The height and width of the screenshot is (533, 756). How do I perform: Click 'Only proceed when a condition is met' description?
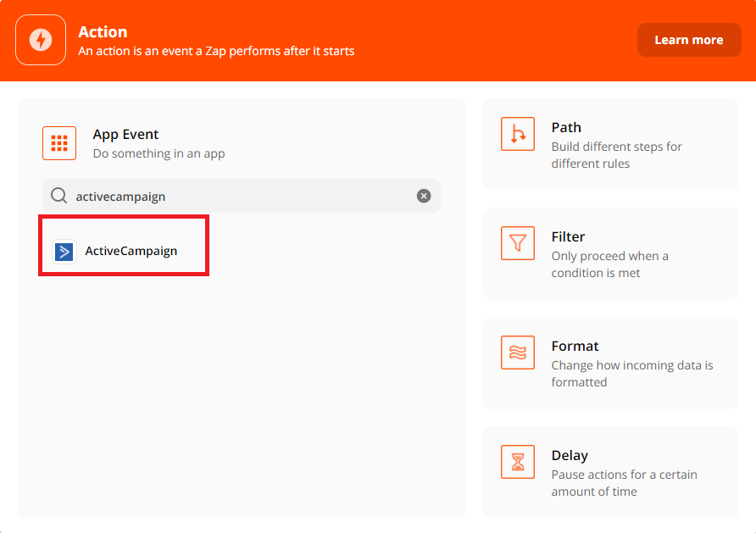point(610,264)
